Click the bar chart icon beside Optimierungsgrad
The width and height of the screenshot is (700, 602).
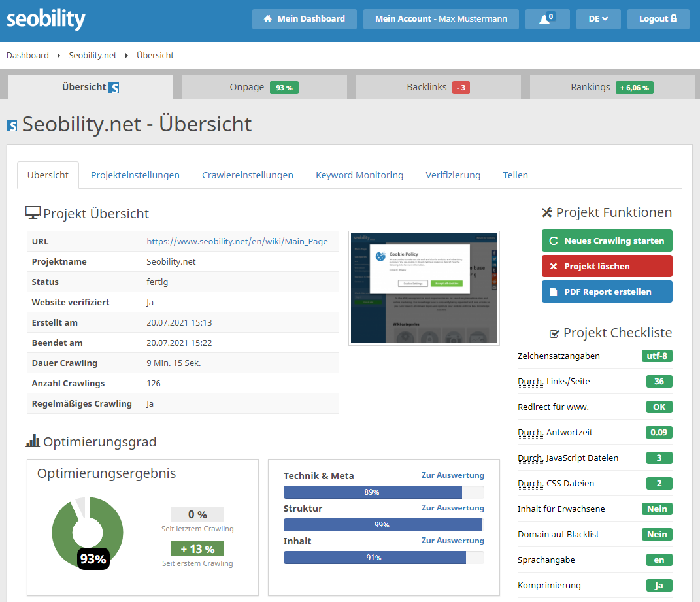[33, 441]
